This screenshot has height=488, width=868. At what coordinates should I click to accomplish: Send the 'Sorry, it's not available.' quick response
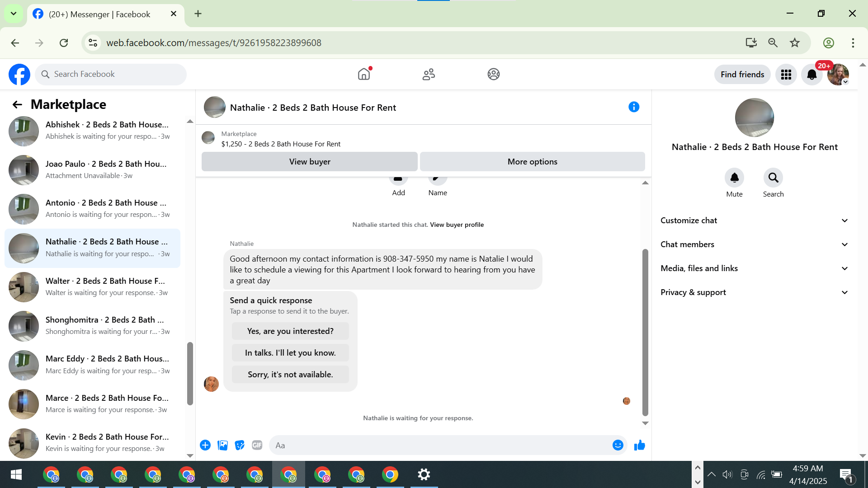(x=290, y=375)
